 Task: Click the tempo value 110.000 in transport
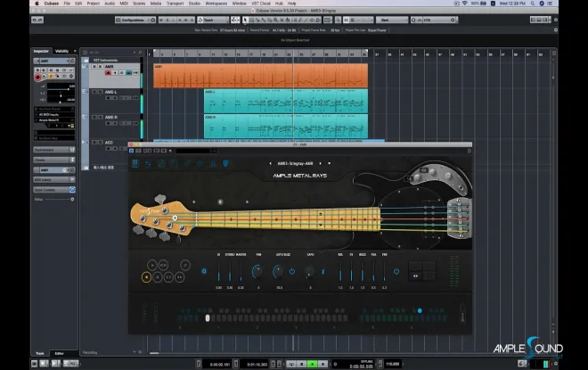(393, 364)
